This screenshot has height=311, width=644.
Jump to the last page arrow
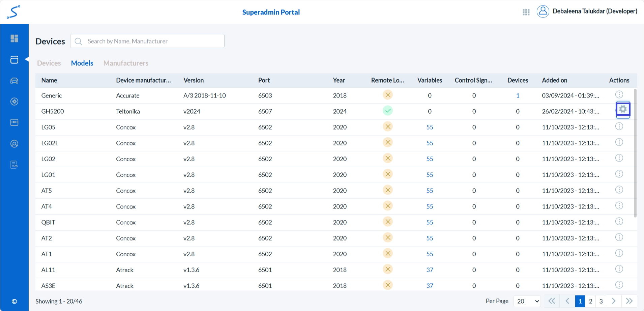629,301
